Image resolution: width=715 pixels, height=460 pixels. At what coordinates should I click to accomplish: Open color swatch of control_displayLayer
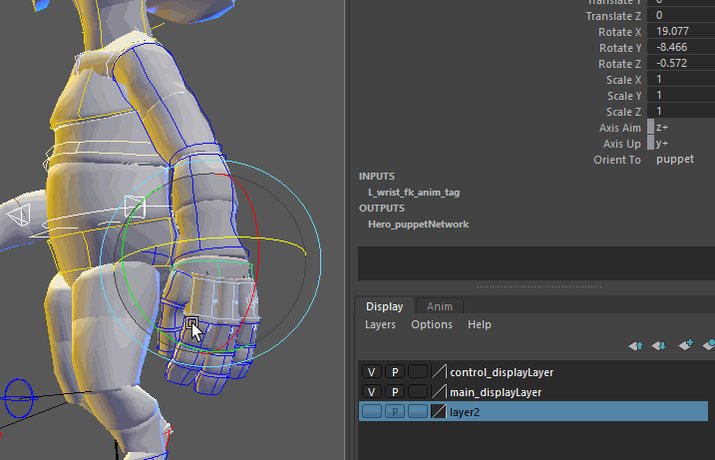pos(439,372)
